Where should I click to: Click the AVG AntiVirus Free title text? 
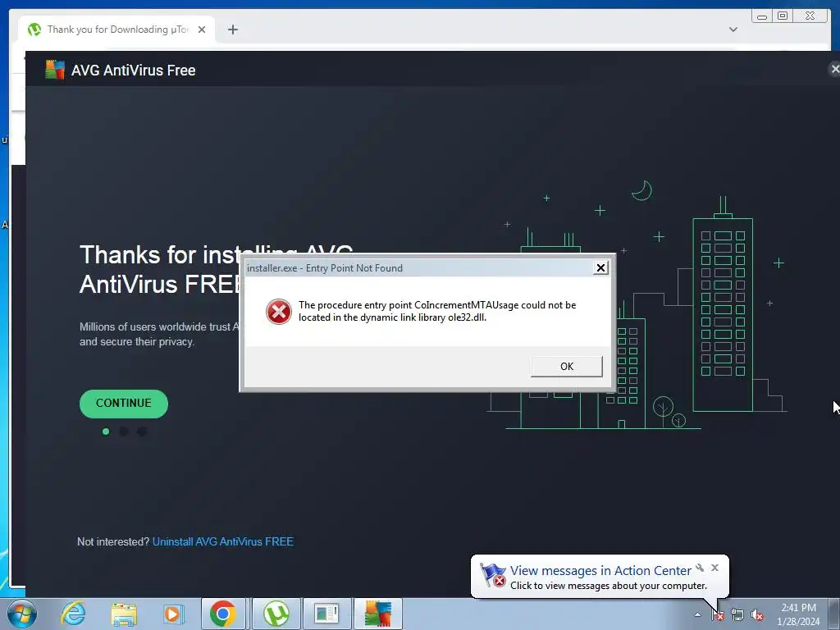coord(134,71)
